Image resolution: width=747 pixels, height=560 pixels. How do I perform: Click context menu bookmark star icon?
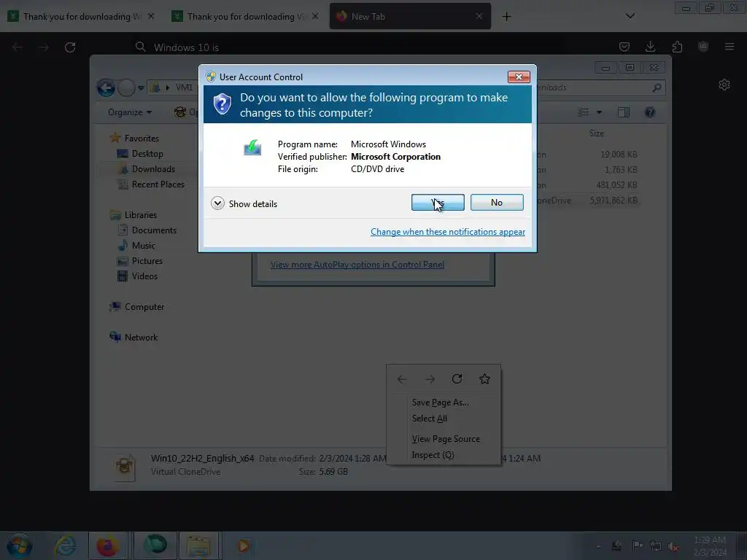484,379
